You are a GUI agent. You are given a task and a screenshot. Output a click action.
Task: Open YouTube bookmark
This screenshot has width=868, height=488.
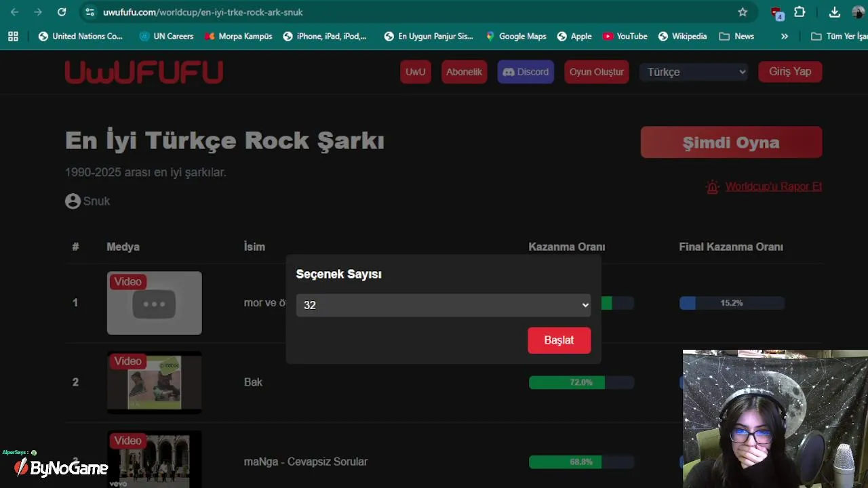point(625,36)
